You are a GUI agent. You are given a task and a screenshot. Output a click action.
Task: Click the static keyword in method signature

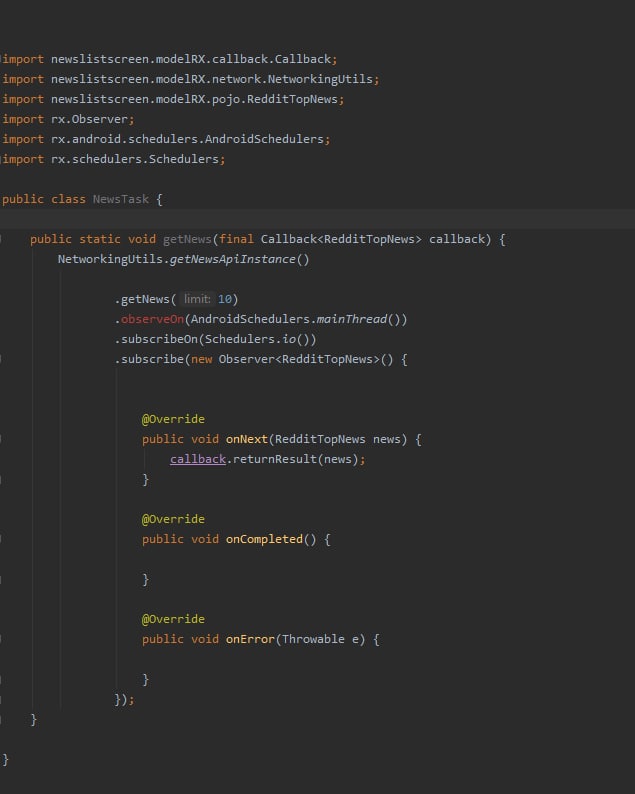pyautogui.click(x=100, y=239)
